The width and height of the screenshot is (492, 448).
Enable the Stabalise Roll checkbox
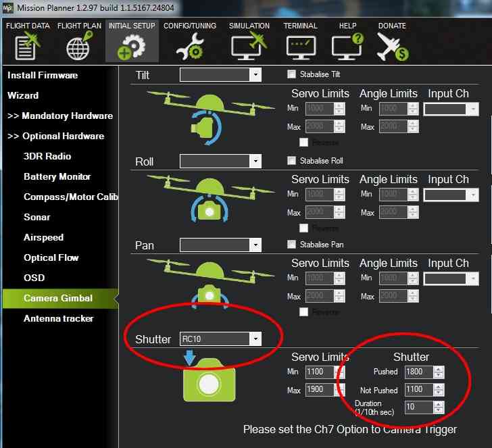(x=292, y=161)
